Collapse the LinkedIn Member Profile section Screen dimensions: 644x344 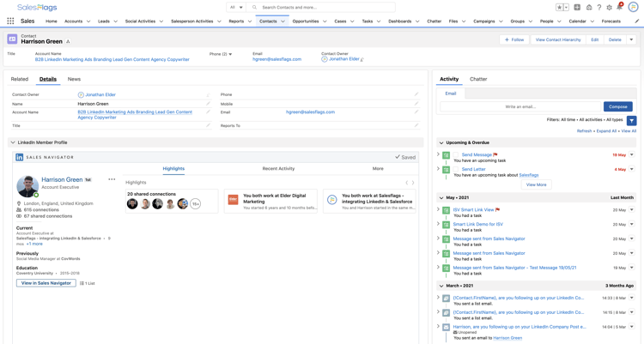point(13,142)
